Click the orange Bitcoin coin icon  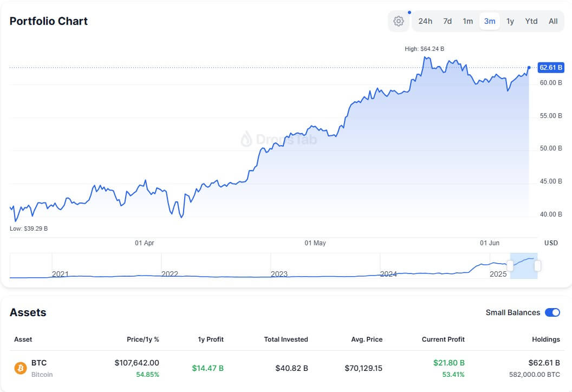(21, 368)
